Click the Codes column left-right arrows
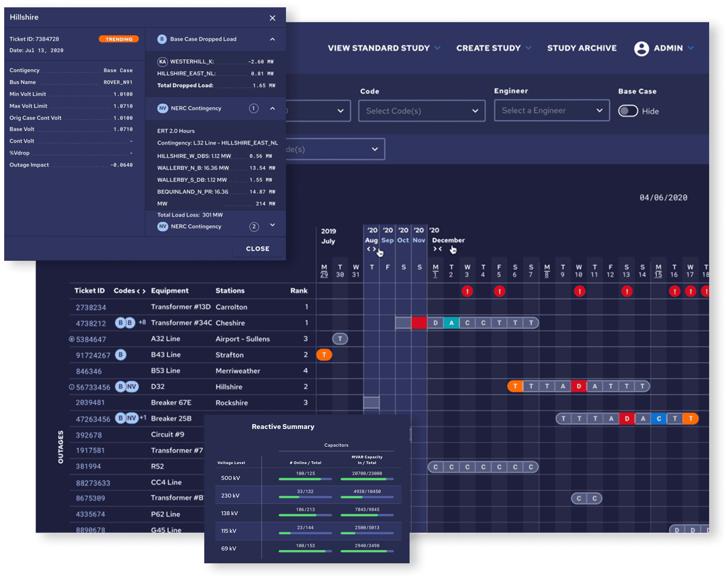The image size is (728, 579). pos(141,291)
